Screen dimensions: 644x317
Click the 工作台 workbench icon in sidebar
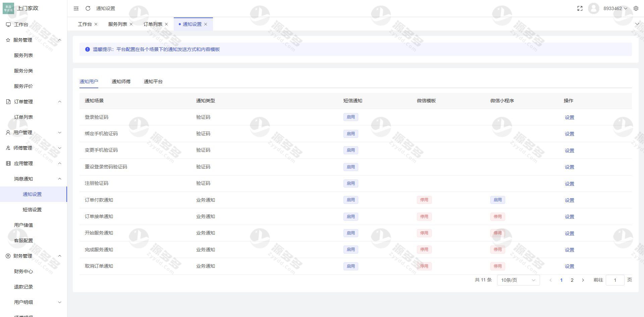click(8, 24)
